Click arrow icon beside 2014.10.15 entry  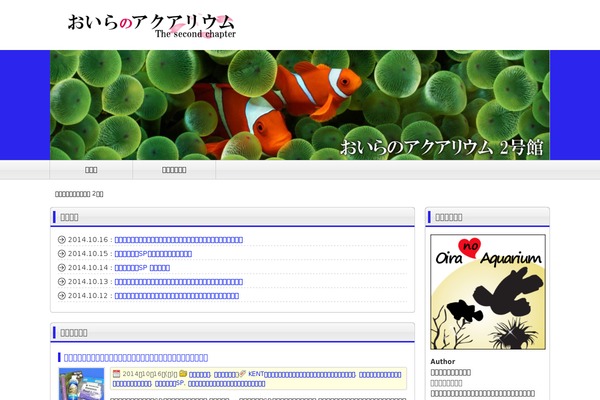pos(62,253)
